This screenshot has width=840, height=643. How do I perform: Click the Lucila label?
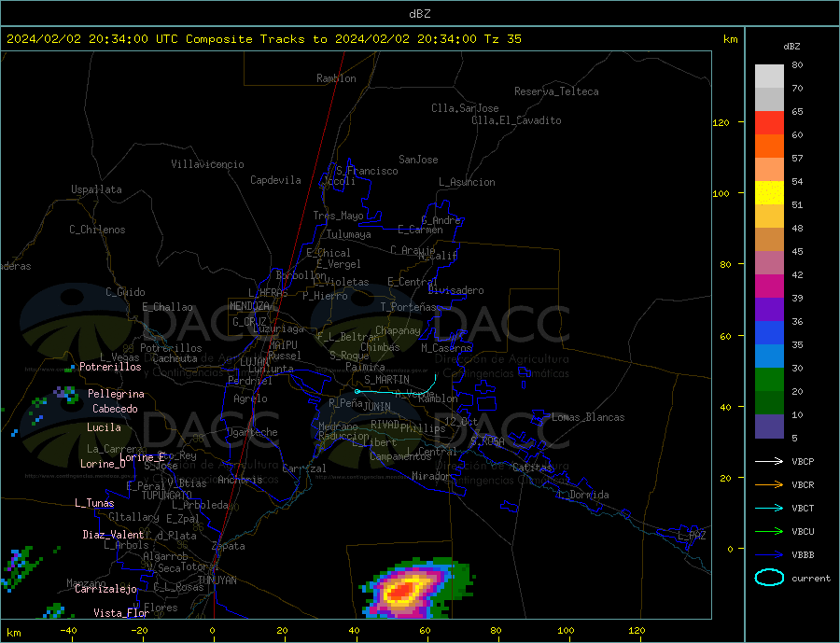[104, 427]
